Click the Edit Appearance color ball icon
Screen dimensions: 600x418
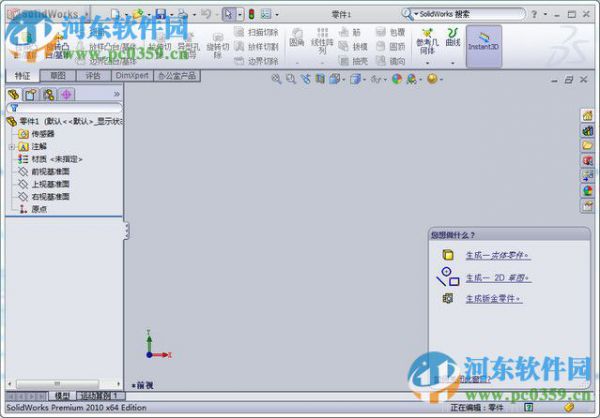click(397, 79)
